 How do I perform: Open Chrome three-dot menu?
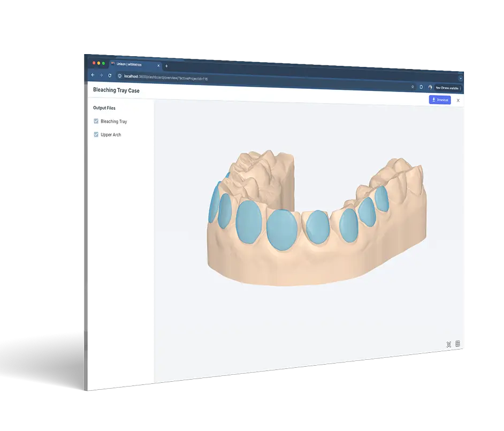(x=461, y=88)
